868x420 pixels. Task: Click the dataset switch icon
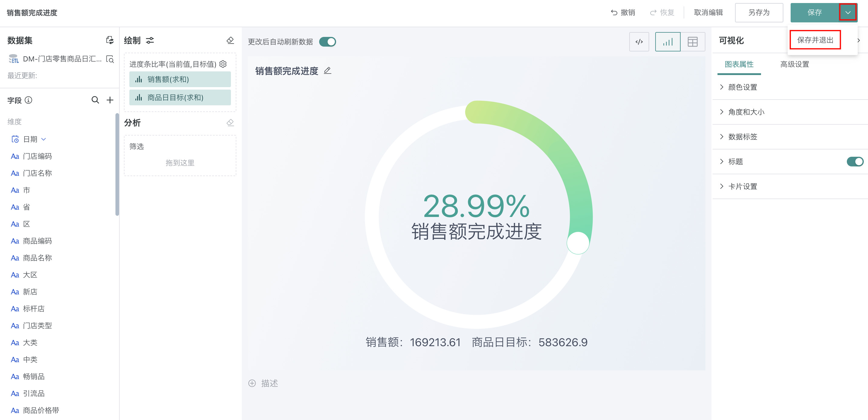pos(110,40)
